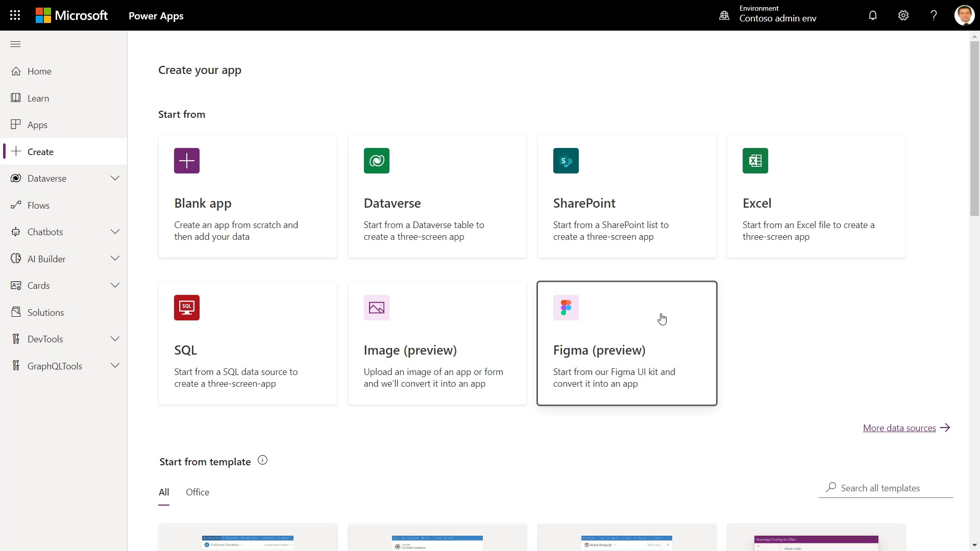
Task: Focus the Search all templates field
Action: [x=886, y=488]
